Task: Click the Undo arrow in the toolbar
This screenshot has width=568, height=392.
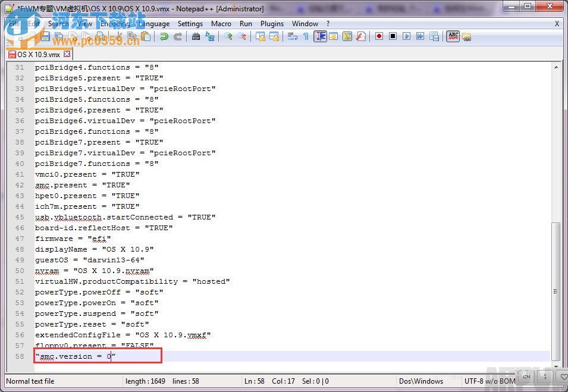Action: coord(164,36)
